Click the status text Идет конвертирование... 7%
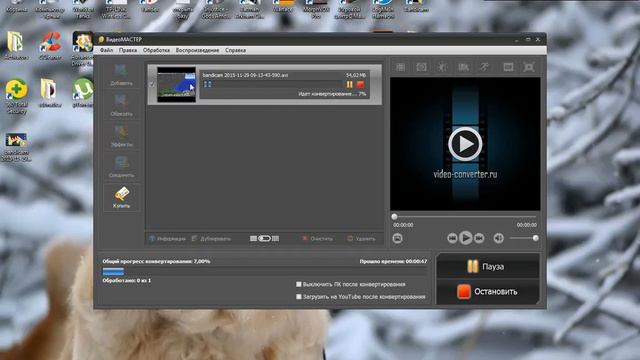Viewport: 640px width, 360px height. tap(332, 94)
